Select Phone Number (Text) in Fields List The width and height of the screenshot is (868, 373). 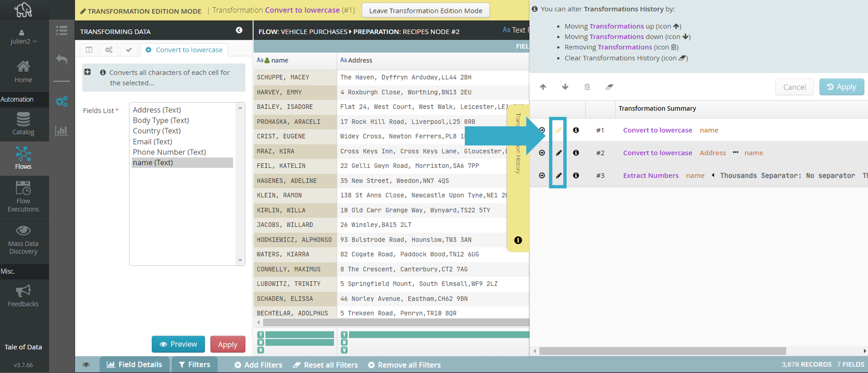tap(182, 152)
